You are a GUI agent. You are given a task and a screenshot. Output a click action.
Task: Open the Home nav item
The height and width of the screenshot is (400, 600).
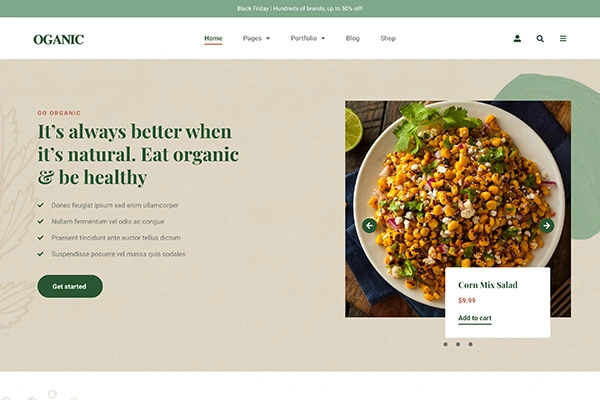click(x=213, y=38)
